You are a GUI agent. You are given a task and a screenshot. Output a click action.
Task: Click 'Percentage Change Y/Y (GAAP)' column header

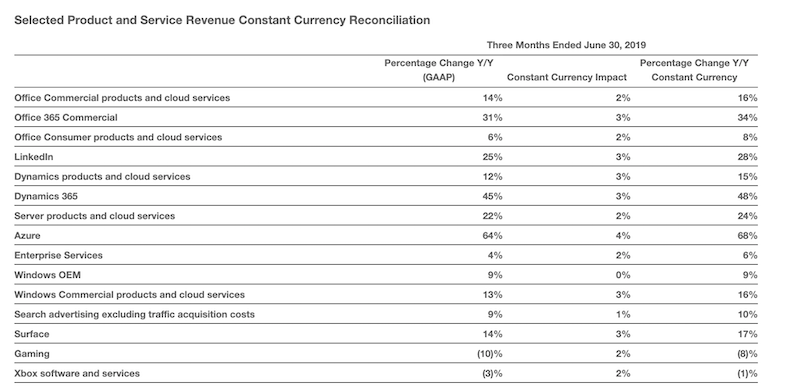coord(439,70)
